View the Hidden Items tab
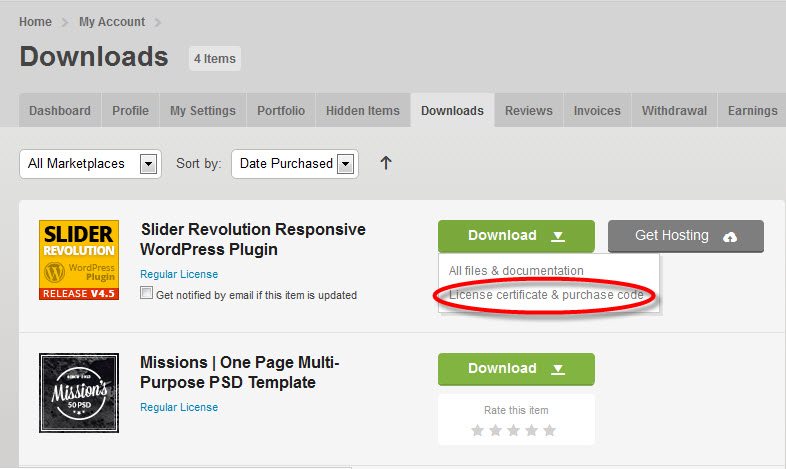The width and height of the screenshot is (786, 469). (x=362, y=110)
